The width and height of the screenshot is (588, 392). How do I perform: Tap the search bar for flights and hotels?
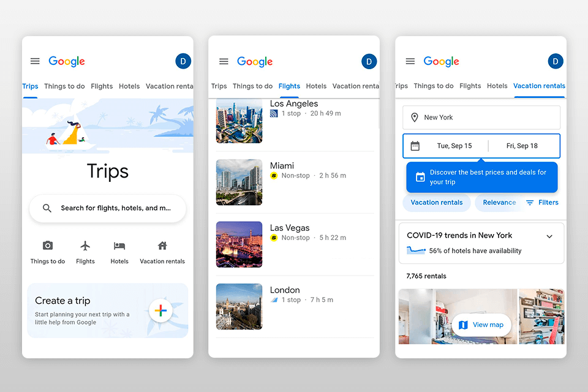(x=107, y=209)
